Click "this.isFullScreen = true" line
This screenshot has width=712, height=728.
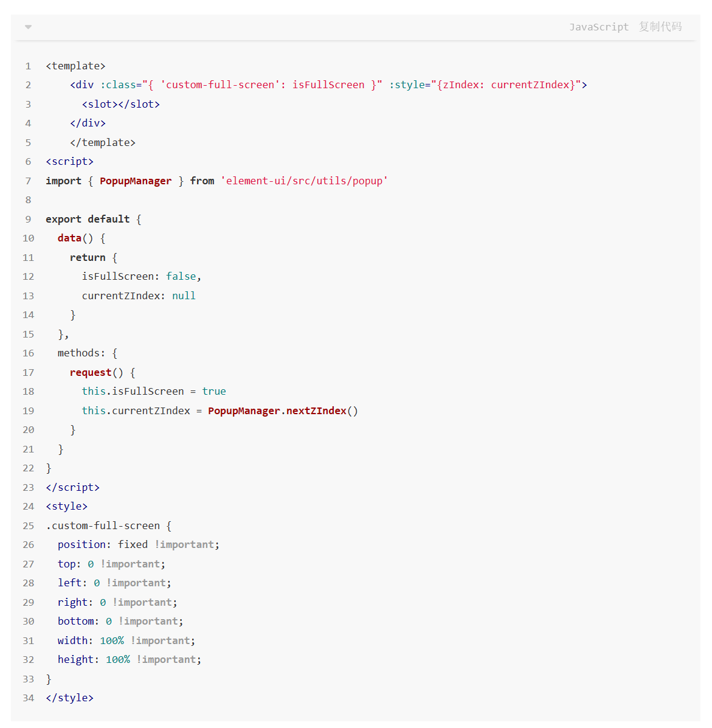[x=154, y=392]
